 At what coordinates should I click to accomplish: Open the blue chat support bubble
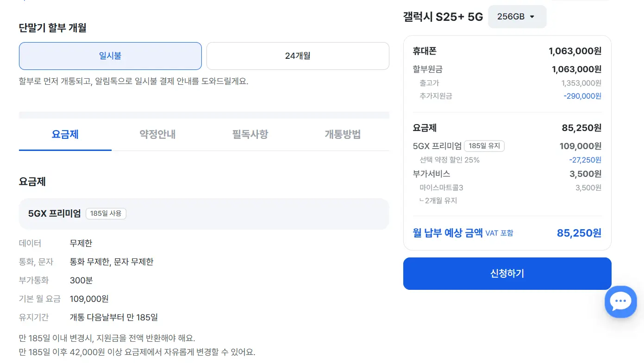click(620, 301)
